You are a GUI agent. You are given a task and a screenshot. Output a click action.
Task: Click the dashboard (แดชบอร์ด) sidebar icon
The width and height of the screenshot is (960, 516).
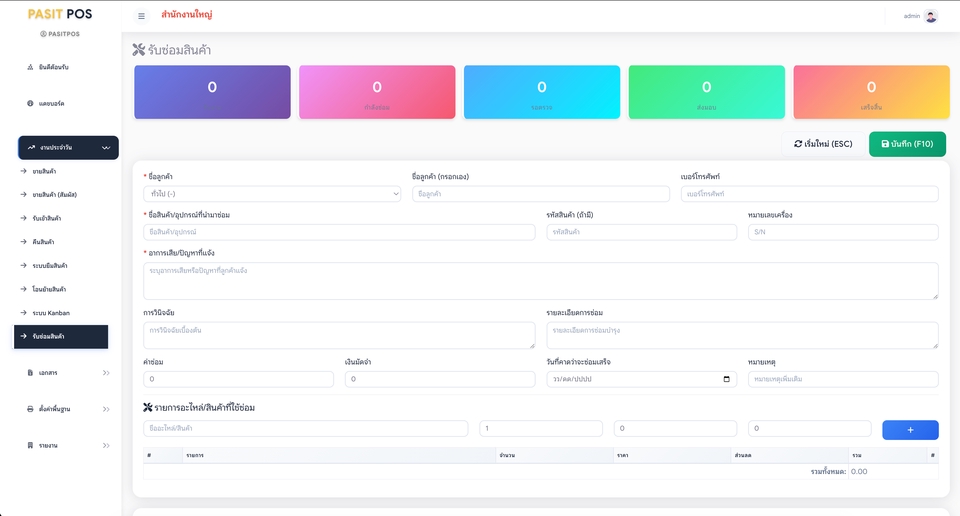tap(30, 103)
